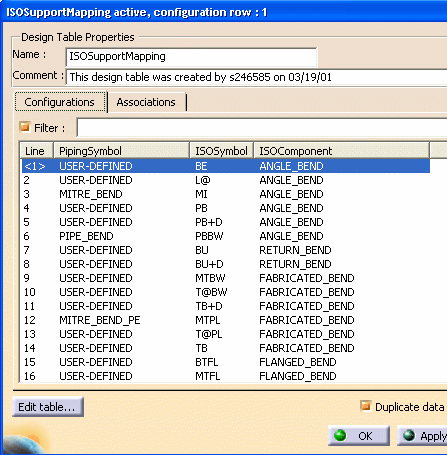Click the Name input field
Screen dimensions: 447x455
click(x=191, y=57)
